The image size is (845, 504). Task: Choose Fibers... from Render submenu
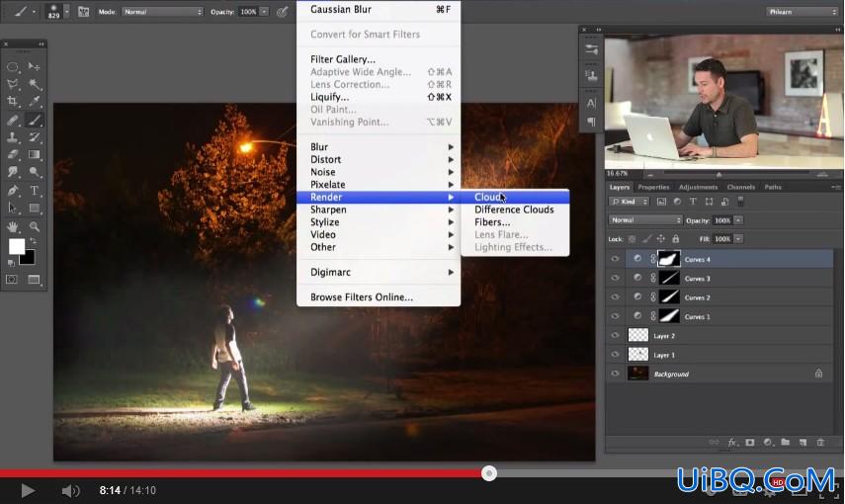click(492, 222)
